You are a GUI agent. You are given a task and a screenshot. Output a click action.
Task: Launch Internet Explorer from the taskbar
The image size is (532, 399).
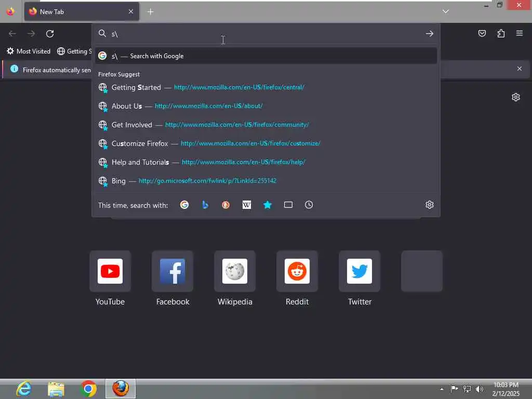24,389
